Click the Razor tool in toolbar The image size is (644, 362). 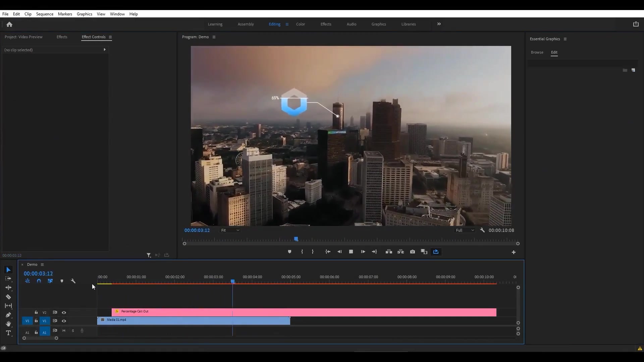pos(8,297)
